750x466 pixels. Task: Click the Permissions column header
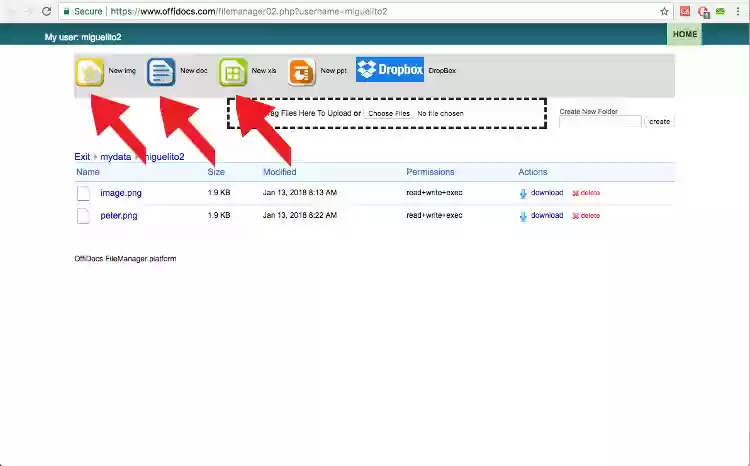(x=430, y=172)
